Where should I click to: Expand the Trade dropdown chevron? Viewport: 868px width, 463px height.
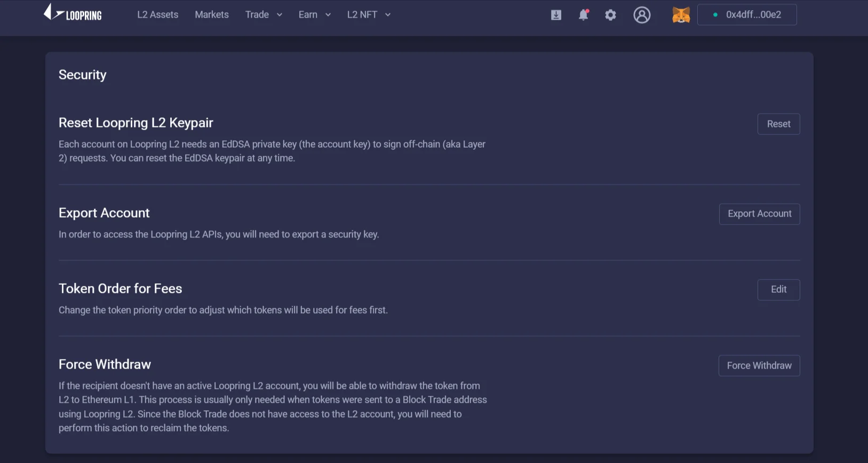[x=279, y=15]
